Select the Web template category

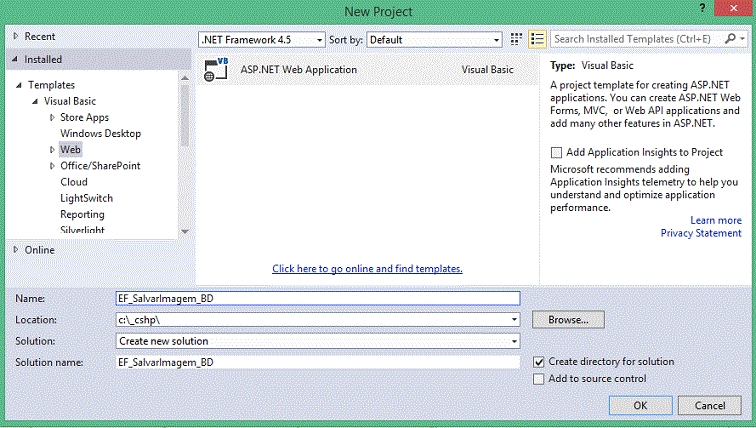click(70, 149)
